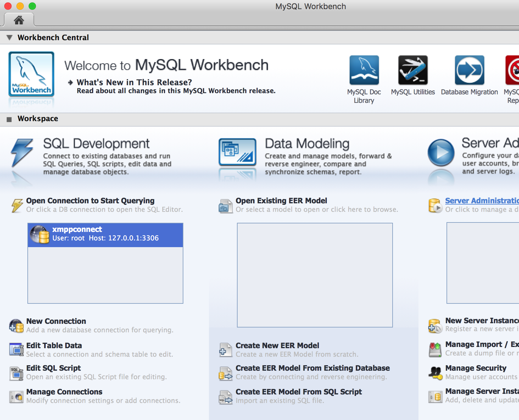Click the Data Modeling diagram icon
This screenshot has width=519, height=420.
(x=238, y=152)
